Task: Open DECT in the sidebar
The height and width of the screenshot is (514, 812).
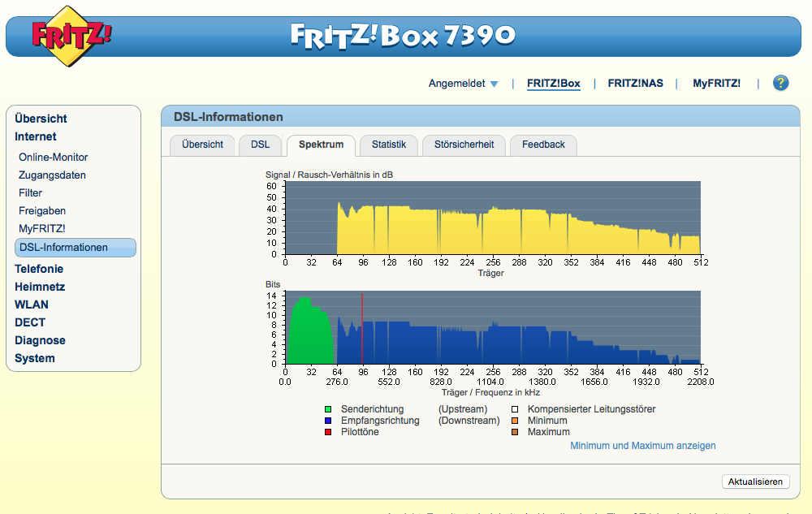Action: pyautogui.click(x=30, y=322)
